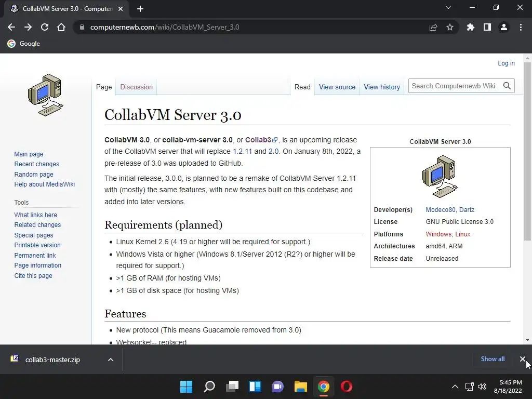Image resolution: width=532 pixels, height=399 pixels.
Task: Select the Page tab
Action: pyautogui.click(x=104, y=87)
